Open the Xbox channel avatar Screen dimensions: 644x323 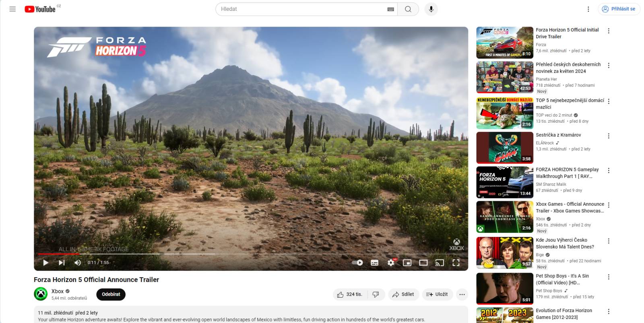[41, 294]
